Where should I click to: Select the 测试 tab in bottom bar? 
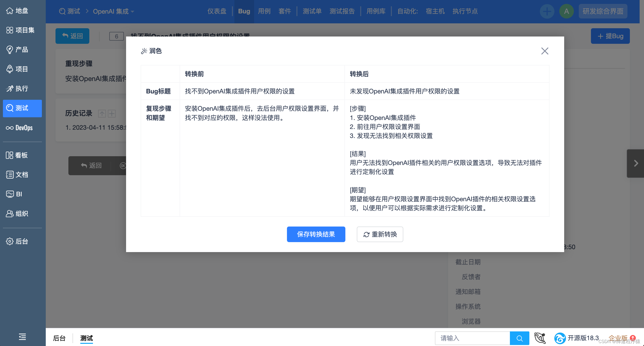click(x=87, y=337)
